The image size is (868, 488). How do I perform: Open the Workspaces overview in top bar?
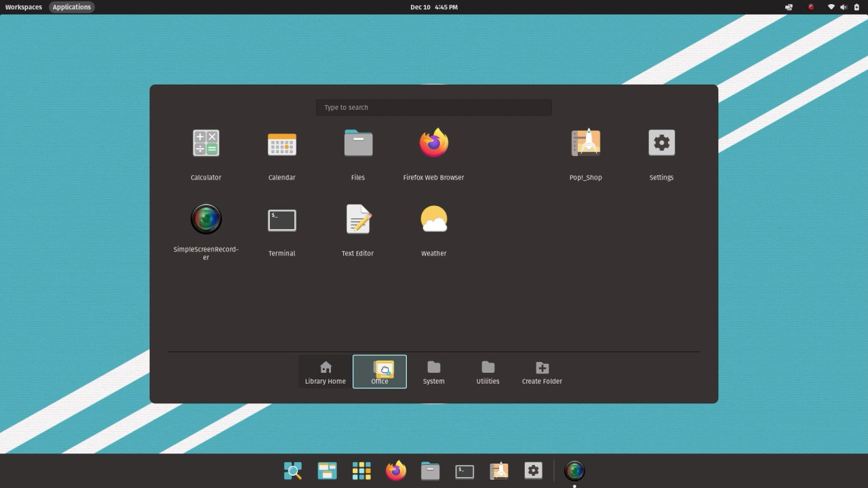[x=24, y=7]
